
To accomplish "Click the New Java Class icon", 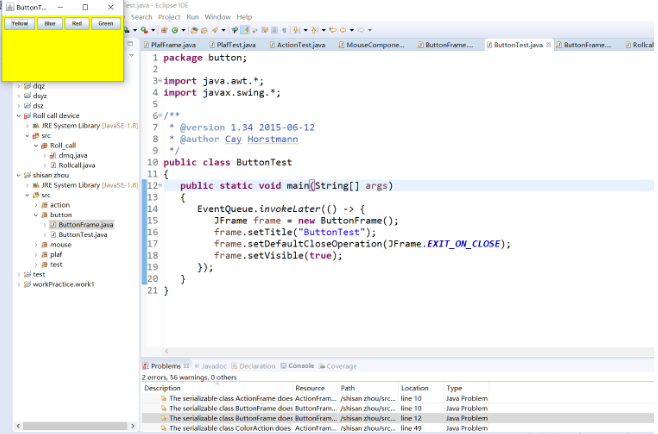I will [175, 30].
